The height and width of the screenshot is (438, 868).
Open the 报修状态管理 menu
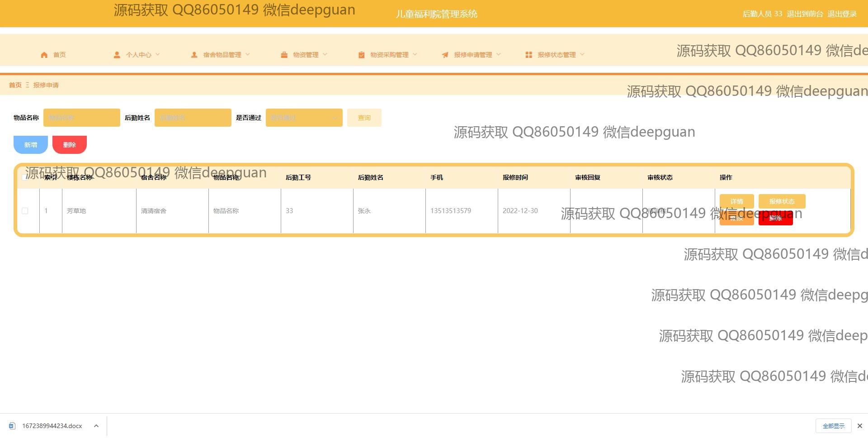click(x=556, y=55)
